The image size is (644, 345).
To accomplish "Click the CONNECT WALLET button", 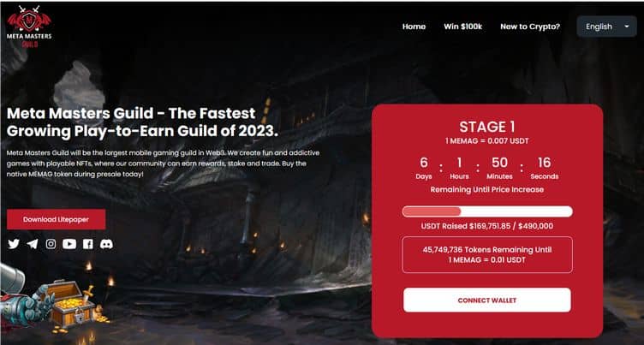I will pos(487,300).
